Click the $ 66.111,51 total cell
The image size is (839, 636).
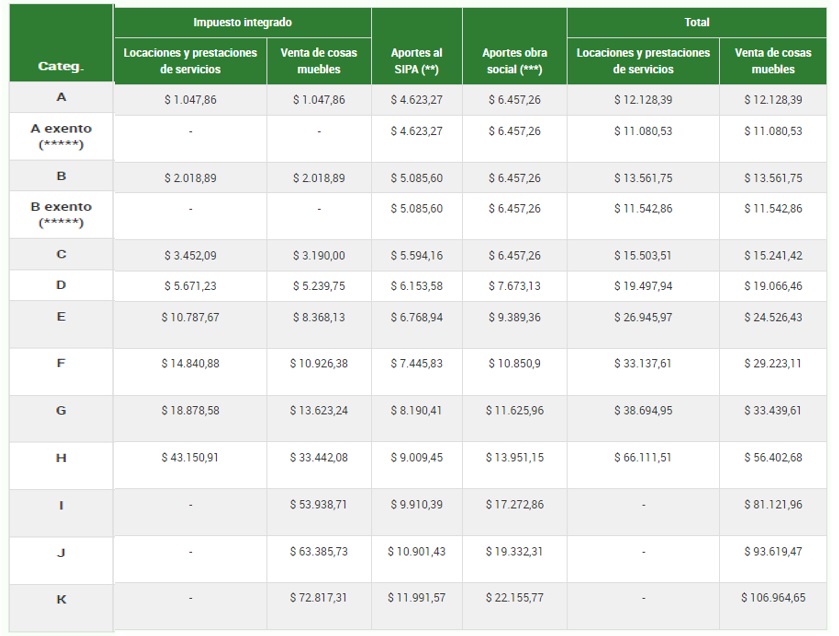643,458
